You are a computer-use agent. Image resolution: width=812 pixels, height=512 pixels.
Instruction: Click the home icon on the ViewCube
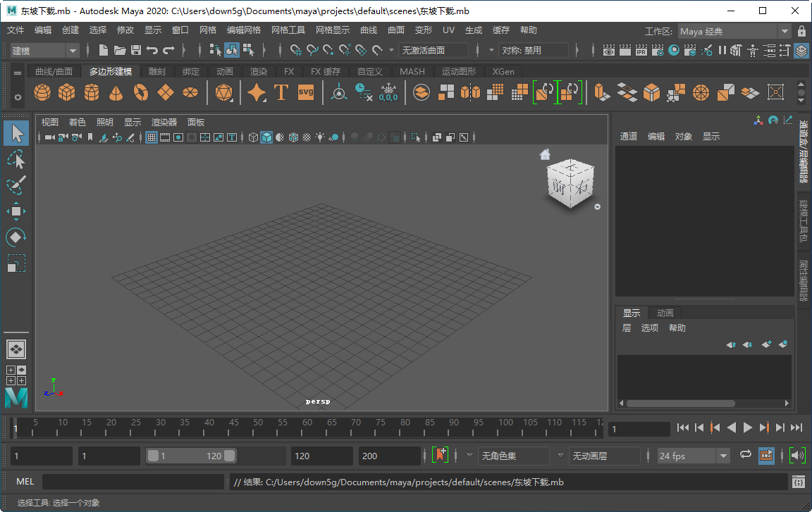(x=544, y=154)
